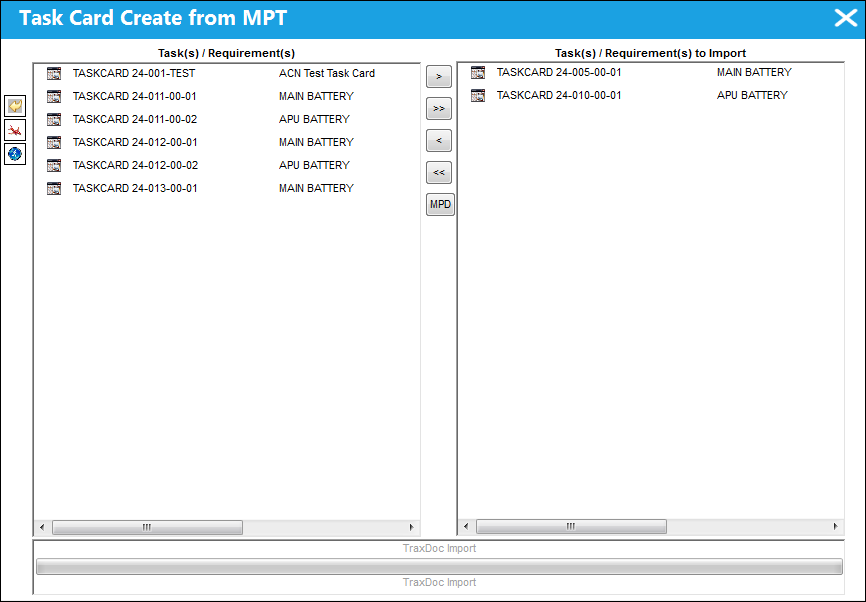Screen dimensions: 866x602
Task: Click the task card icon beside TASKCARD 24-011-00-02
Action: coord(54,119)
